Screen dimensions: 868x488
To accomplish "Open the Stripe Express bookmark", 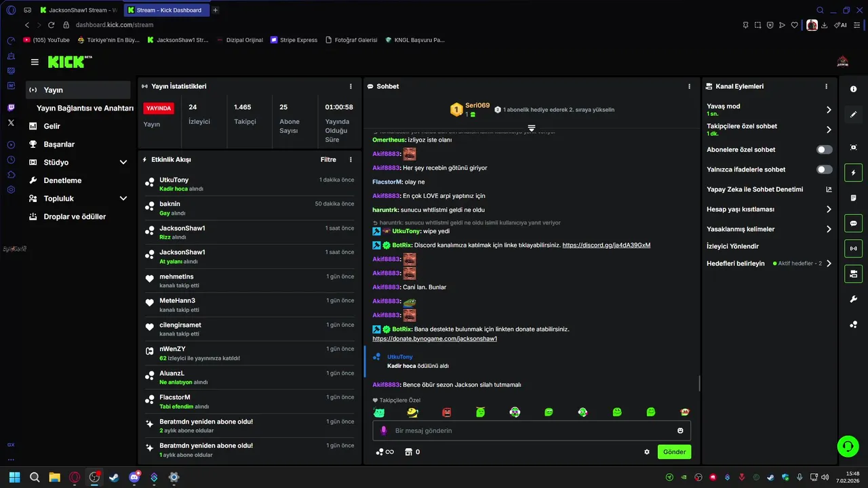I will click(x=294, y=40).
